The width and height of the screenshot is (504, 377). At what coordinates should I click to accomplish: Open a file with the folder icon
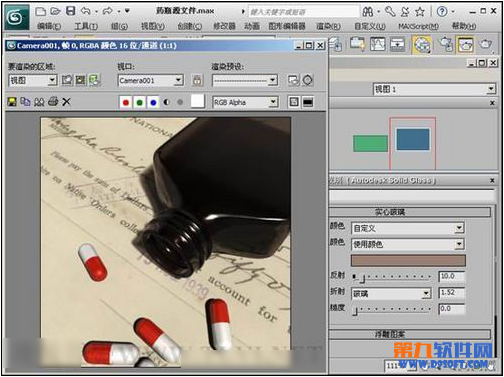pos(55,11)
